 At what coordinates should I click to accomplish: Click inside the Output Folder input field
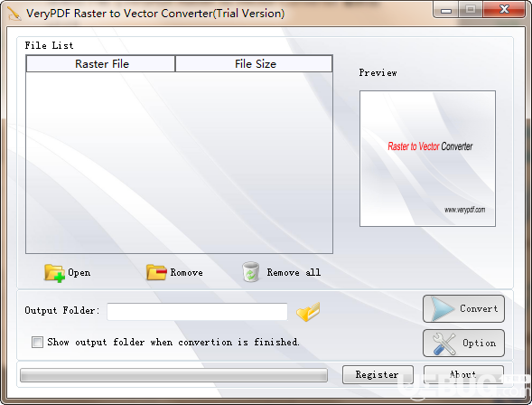coord(197,311)
